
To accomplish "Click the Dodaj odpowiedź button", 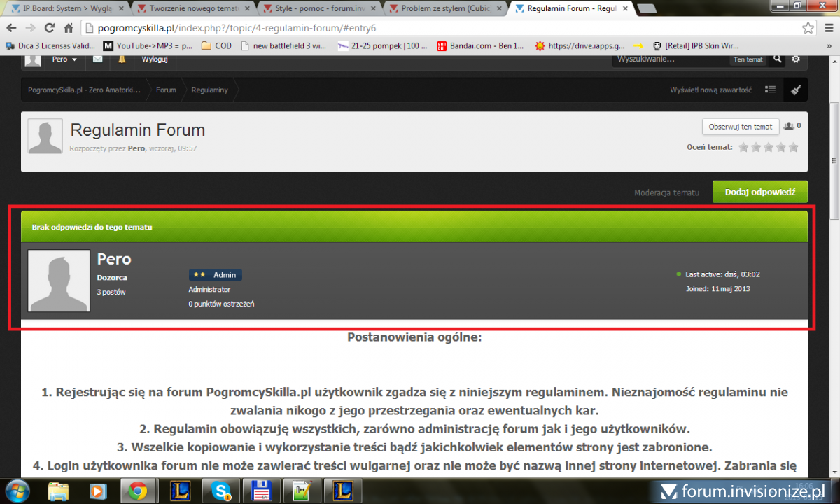I will click(760, 192).
